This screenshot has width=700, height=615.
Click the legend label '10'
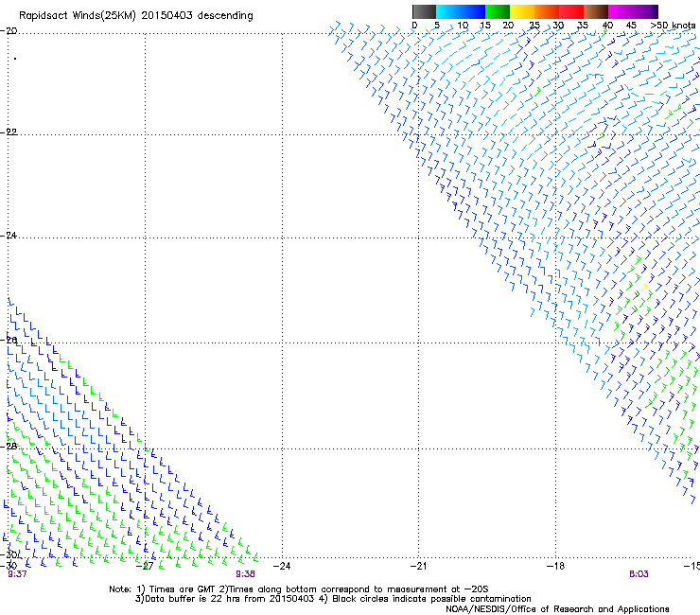point(463,26)
